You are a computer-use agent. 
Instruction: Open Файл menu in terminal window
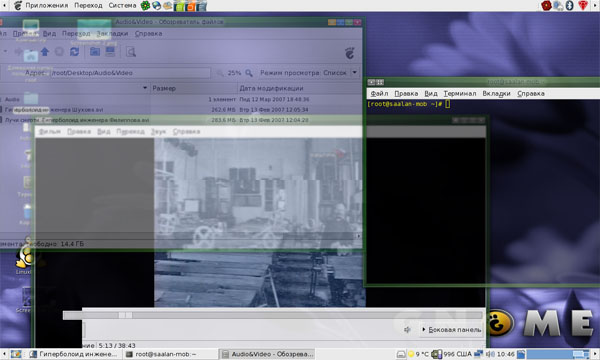tap(379, 93)
